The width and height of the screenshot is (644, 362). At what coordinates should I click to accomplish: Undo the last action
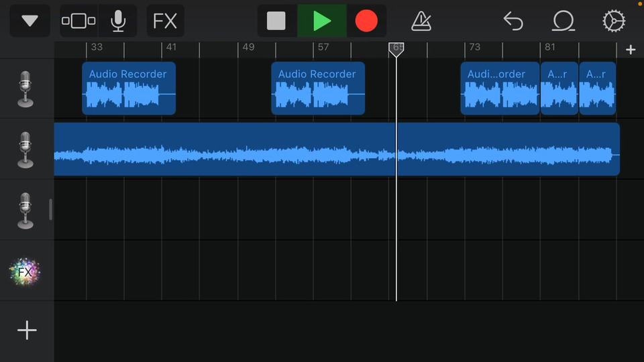pyautogui.click(x=513, y=21)
